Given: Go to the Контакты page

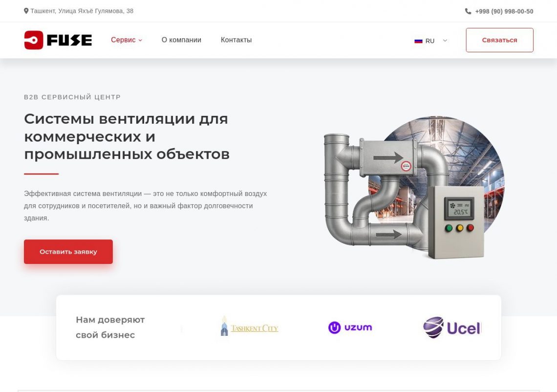Looking at the screenshot, I should (x=236, y=40).
